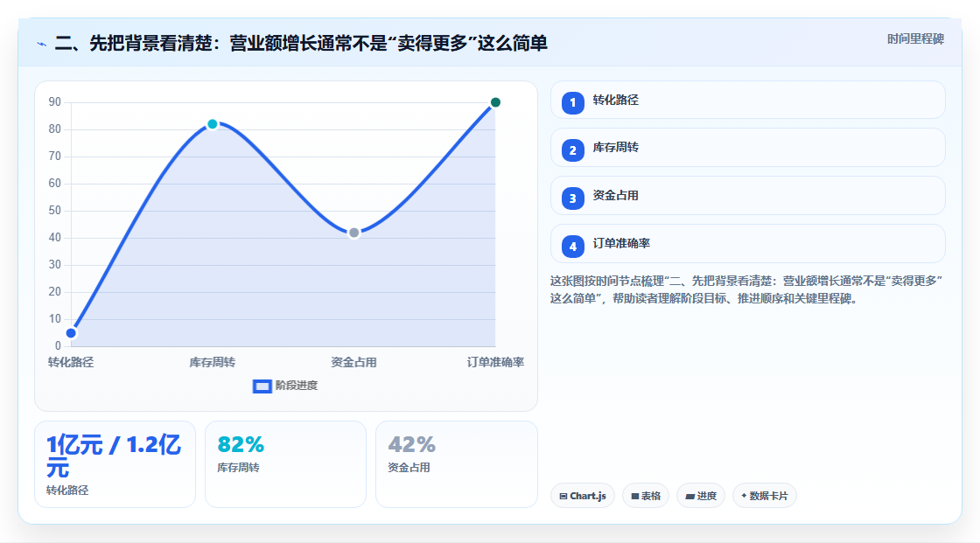The image size is (980, 543).
Task: Click the gray data point at 资金占用
Action: pyautogui.click(x=353, y=233)
